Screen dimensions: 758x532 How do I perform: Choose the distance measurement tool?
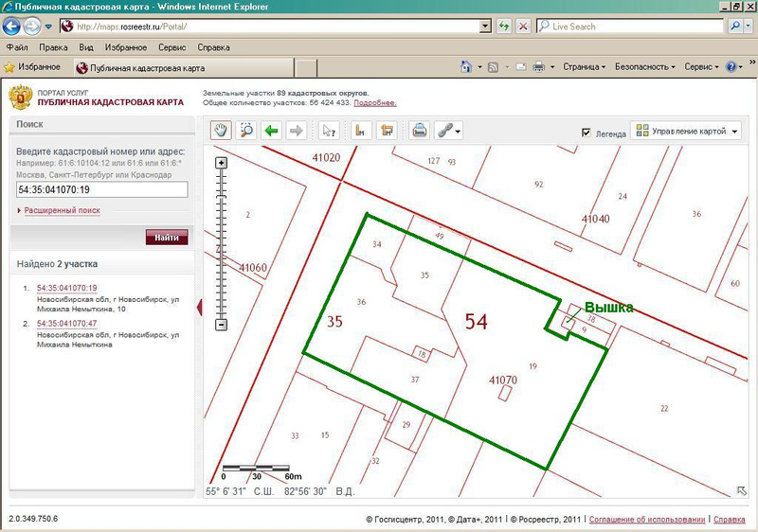click(361, 132)
